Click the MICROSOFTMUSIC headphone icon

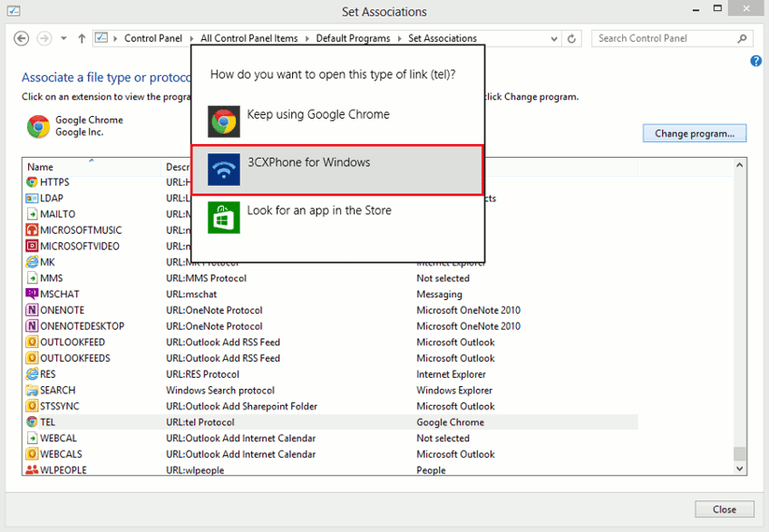pyautogui.click(x=32, y=230)
